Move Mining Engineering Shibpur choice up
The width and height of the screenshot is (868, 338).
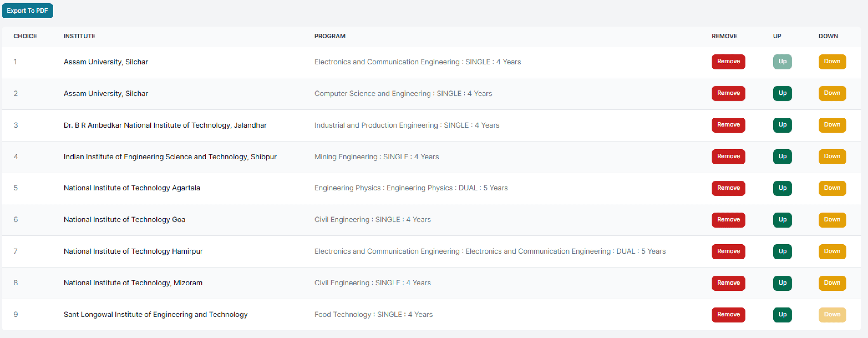point(782,157)
